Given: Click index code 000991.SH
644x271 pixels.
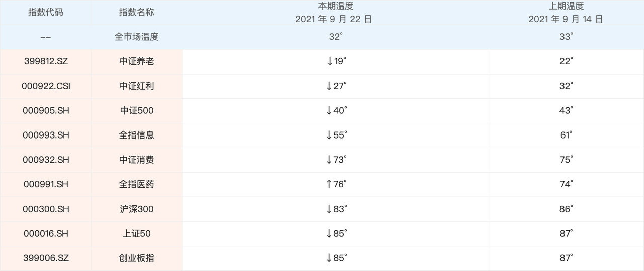Looking at the screenshot, I should coord(46,184).
